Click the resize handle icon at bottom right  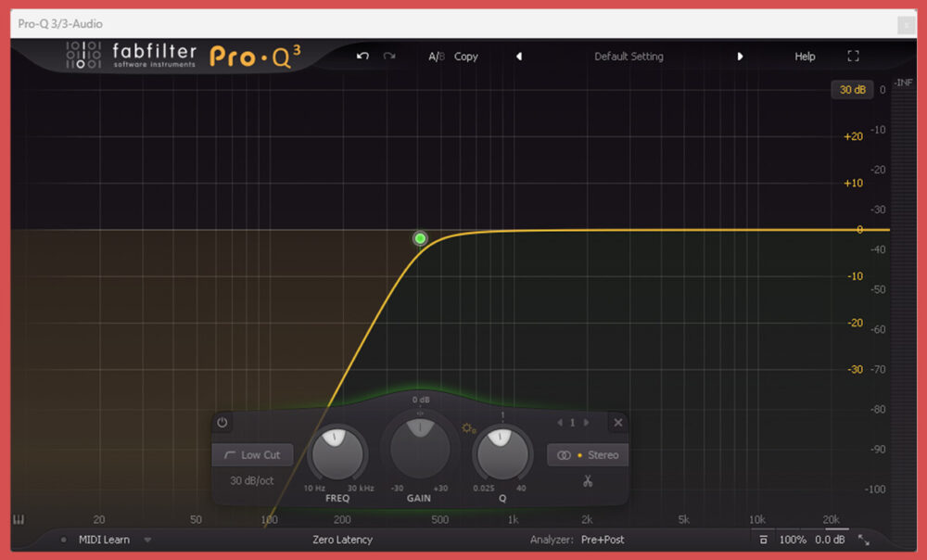(866, 539)
